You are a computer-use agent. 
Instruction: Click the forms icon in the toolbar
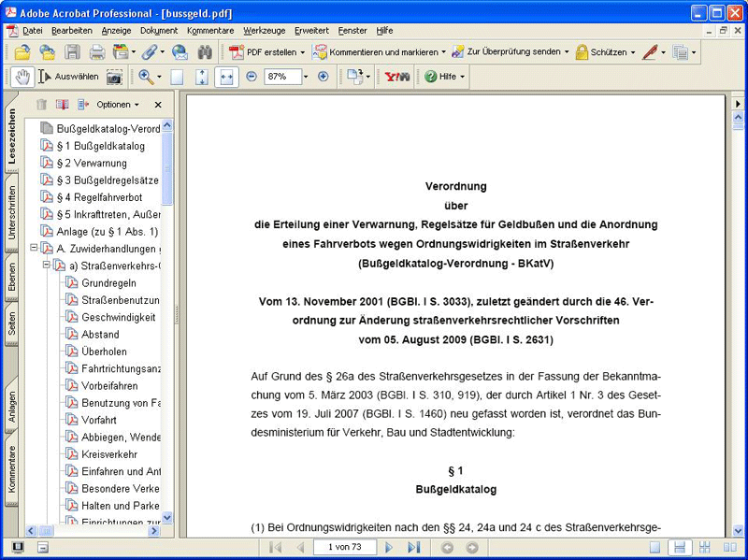tap(681, 52)
